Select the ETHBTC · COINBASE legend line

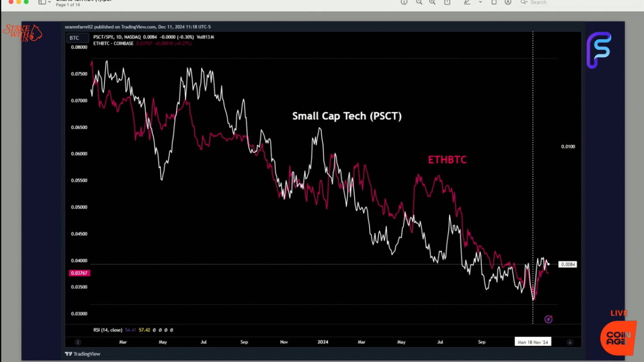(x=142, y=43)
